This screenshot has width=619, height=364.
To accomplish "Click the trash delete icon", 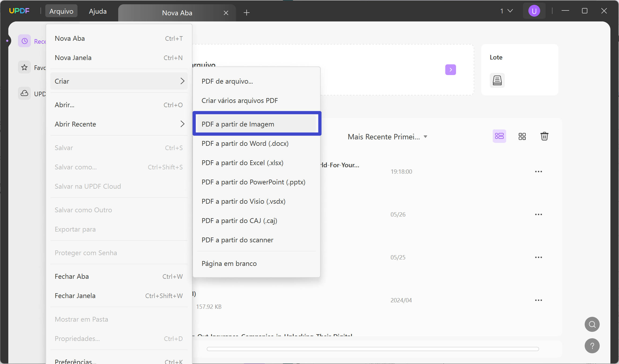I will point(544,136).
